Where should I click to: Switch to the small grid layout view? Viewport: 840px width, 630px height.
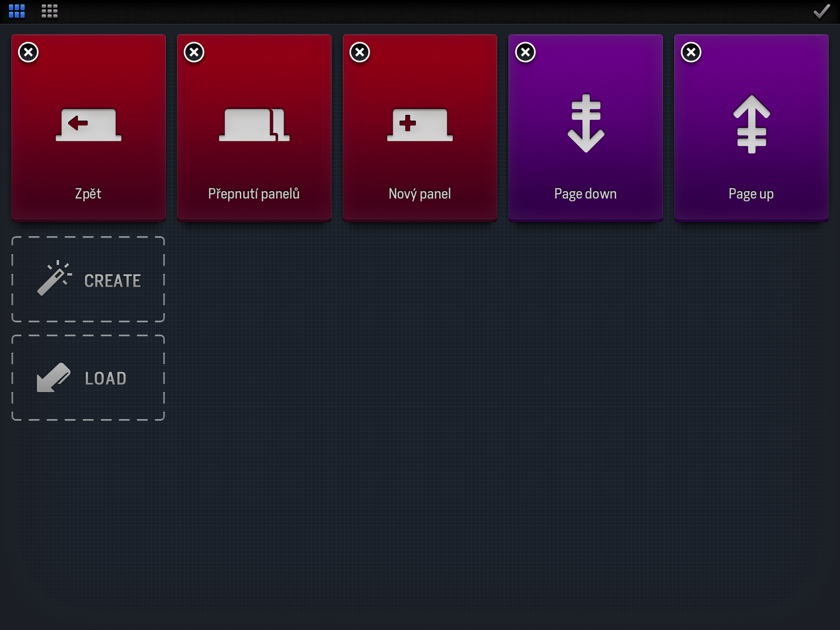pyautogui.click(x=49, y=11)
